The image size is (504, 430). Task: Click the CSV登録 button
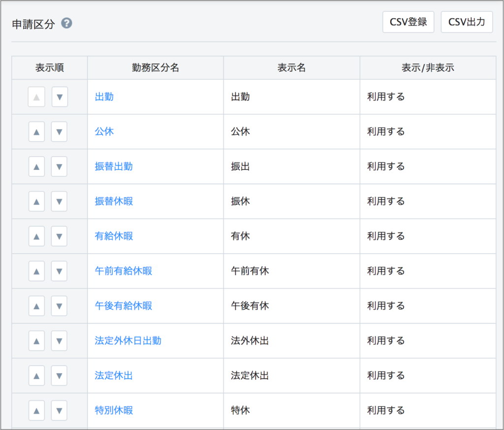point(408,22)
